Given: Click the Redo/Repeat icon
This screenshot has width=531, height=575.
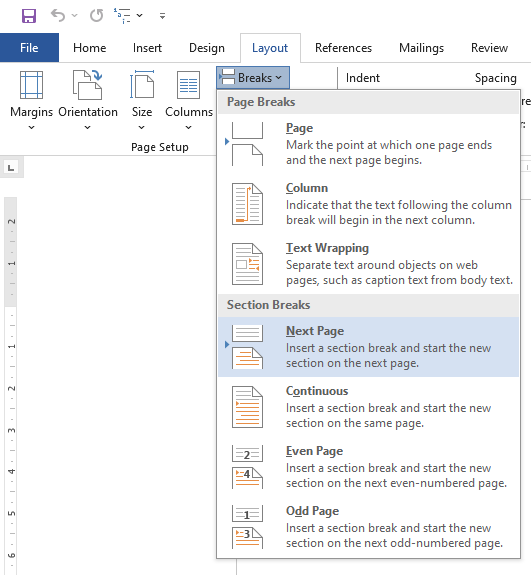Looking at the screenshot, I should point(96,15).
